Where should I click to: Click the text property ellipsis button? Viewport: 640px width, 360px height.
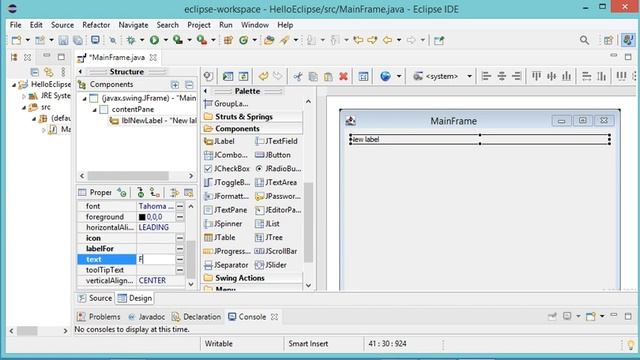coord(180,259)
